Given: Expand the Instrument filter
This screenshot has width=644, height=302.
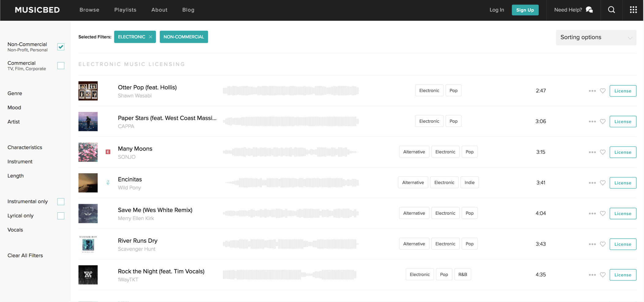Looking at the screenshot, I should (20, 161).
